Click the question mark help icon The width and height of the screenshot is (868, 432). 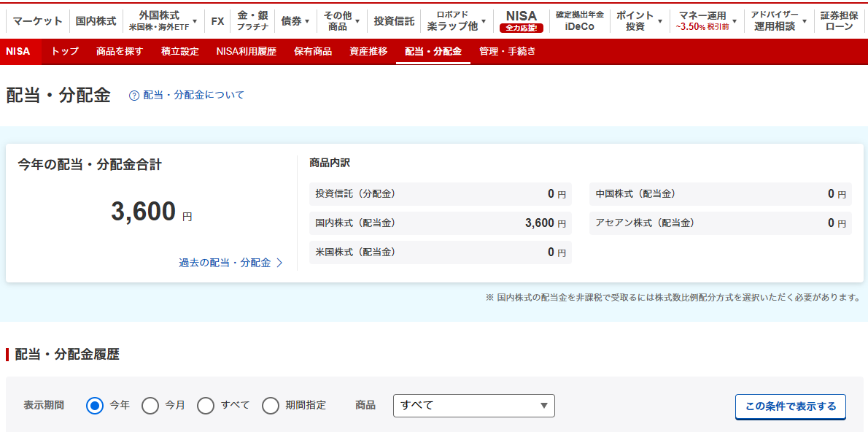coord(134,96)
